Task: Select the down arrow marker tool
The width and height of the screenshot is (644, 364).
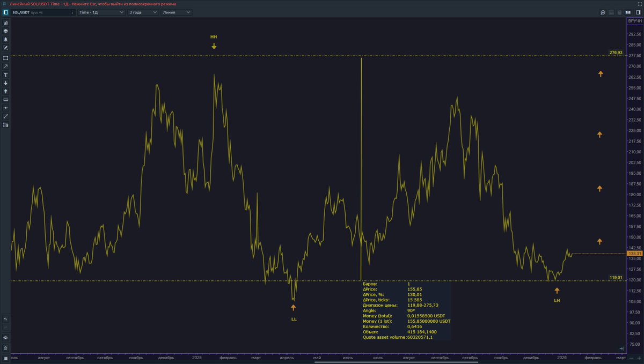Action: [5, 83]
